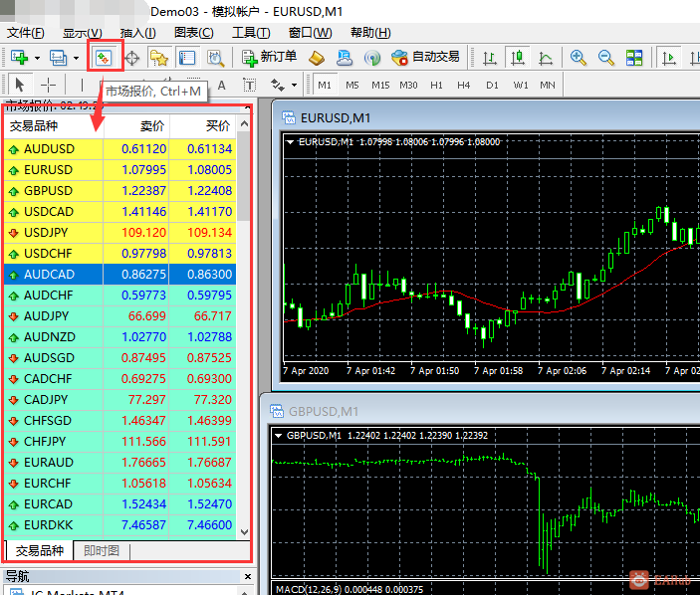700x595 pixels.
Task: Open the 图表(C) menu
Action: pyautogui.click(x=193, y=33)
